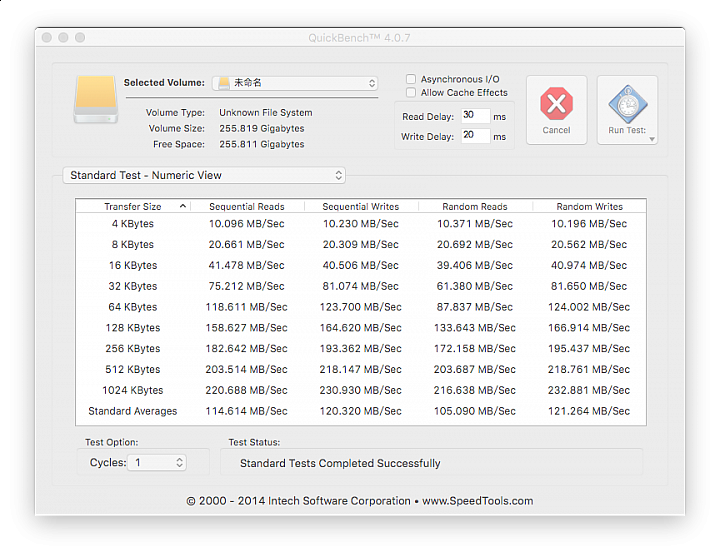This screenshot has height=557, width=720.
Task: Select the 64 KBytes row label
Action: click(133, 307)
